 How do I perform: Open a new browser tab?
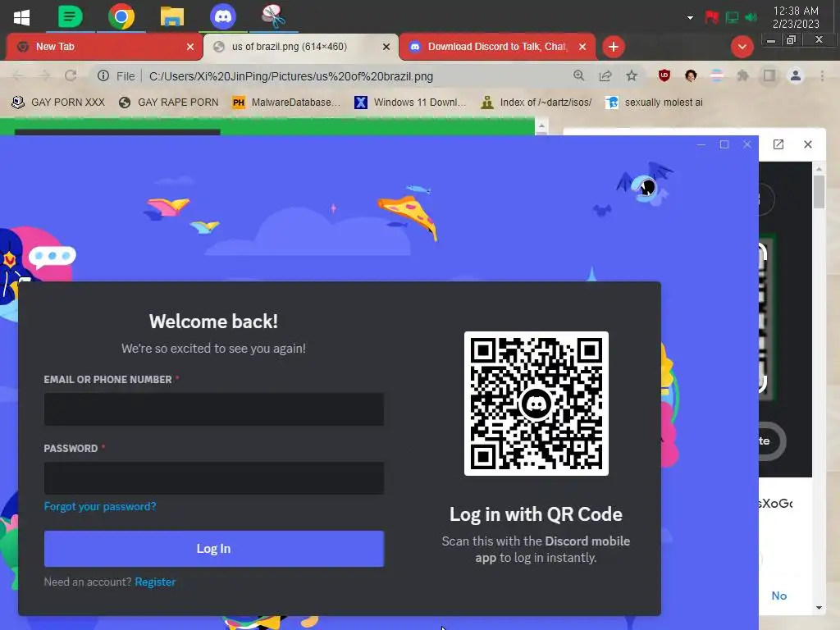614,47
